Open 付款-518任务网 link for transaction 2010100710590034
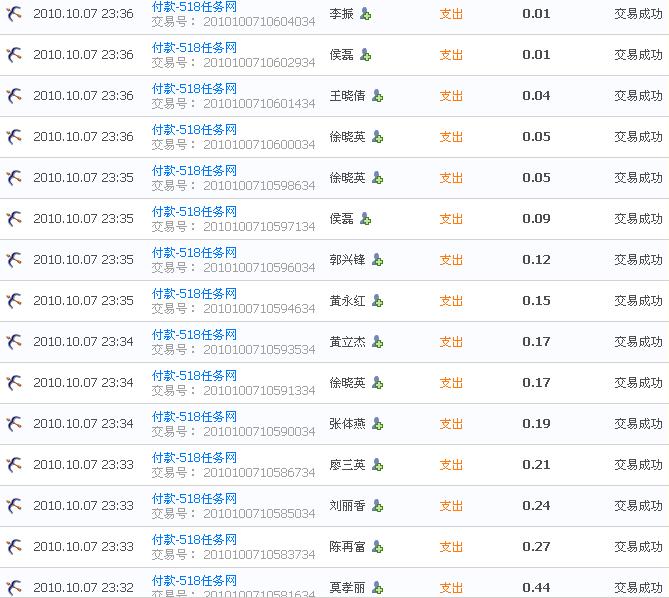The width and height of the screenshot is (669, 598). [x=194, y=416]
